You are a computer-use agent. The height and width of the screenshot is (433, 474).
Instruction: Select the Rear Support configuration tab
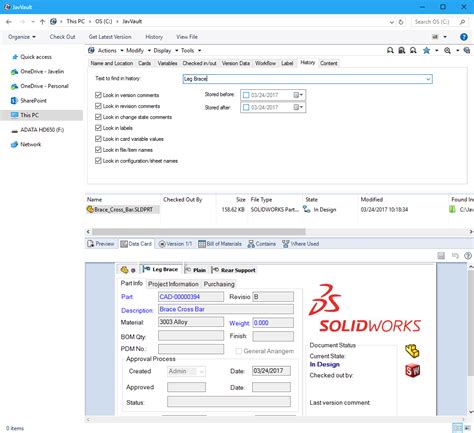pyautogui.click(x=234, y=270)
